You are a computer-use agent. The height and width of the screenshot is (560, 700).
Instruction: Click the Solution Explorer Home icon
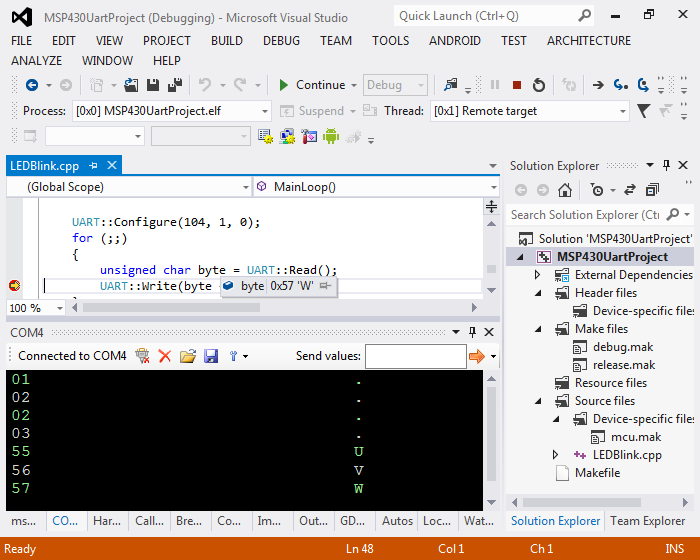(565, 190)
